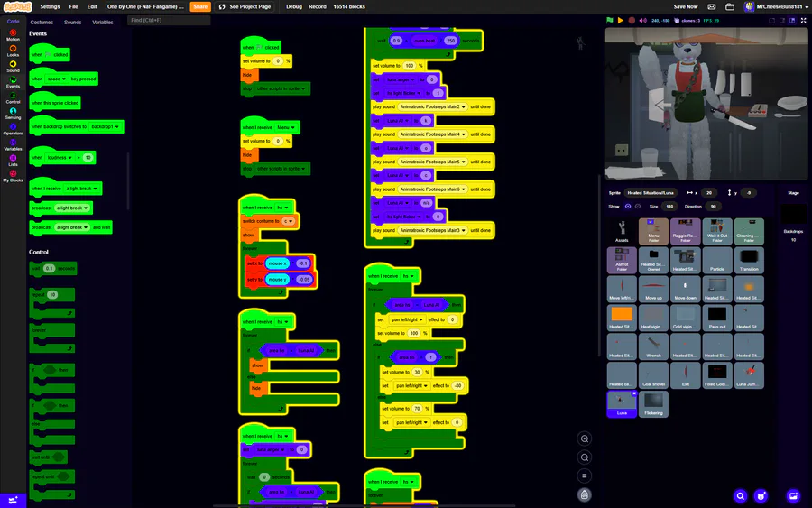Switch to the Variables tab

(x=103, y=23)
